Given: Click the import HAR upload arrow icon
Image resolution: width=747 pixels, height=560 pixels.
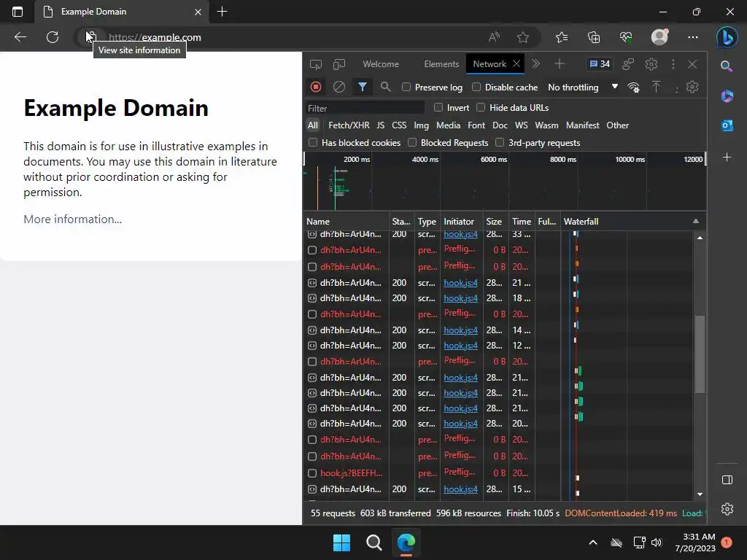Looking at the screenshot, I should (x=656, y=87).
